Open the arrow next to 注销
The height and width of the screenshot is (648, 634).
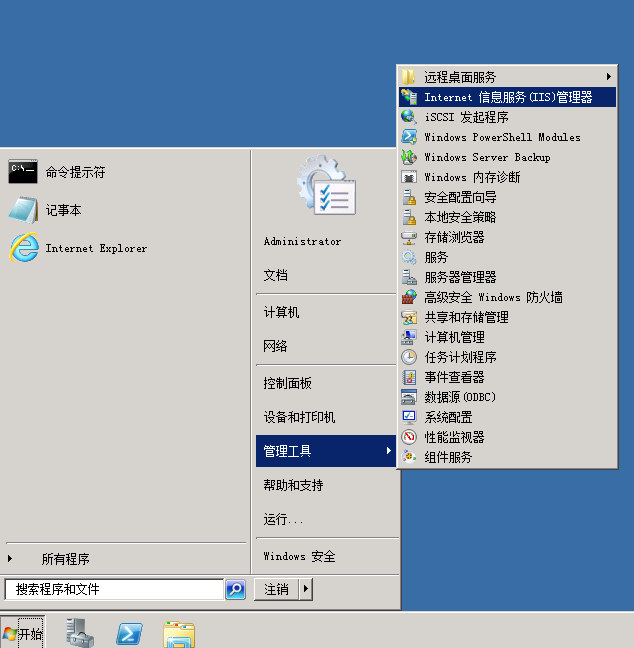(305, 588)
